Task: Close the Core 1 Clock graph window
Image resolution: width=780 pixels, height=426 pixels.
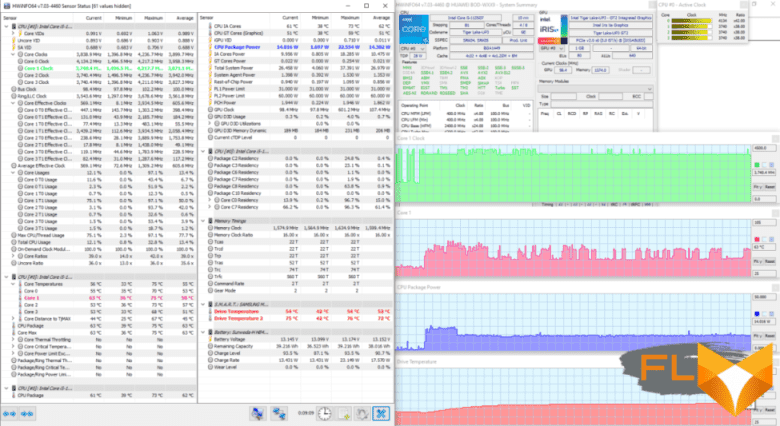Action: tap(775, 138)
